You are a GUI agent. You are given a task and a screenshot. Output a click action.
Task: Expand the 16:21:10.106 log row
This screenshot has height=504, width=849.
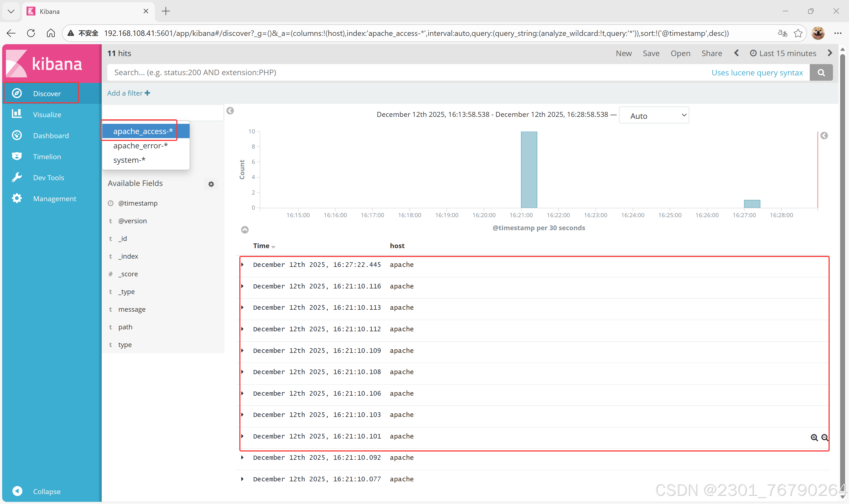[242, 393]
